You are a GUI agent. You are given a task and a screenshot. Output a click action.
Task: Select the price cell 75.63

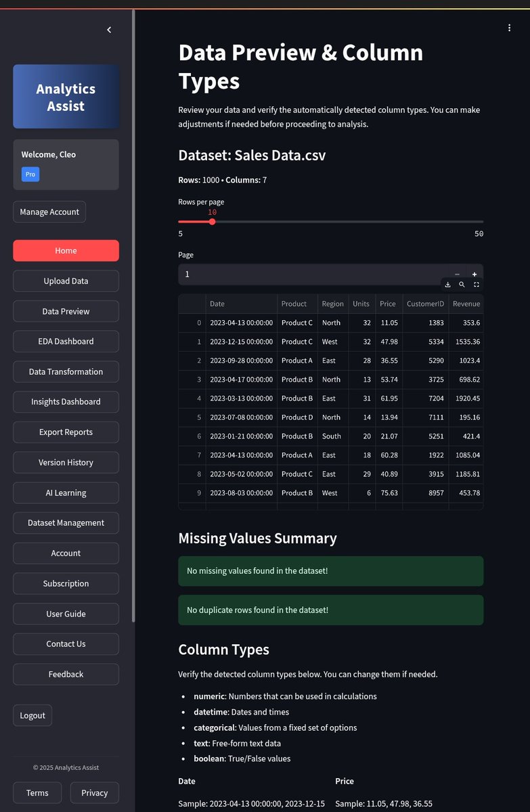tap(389, 493)
